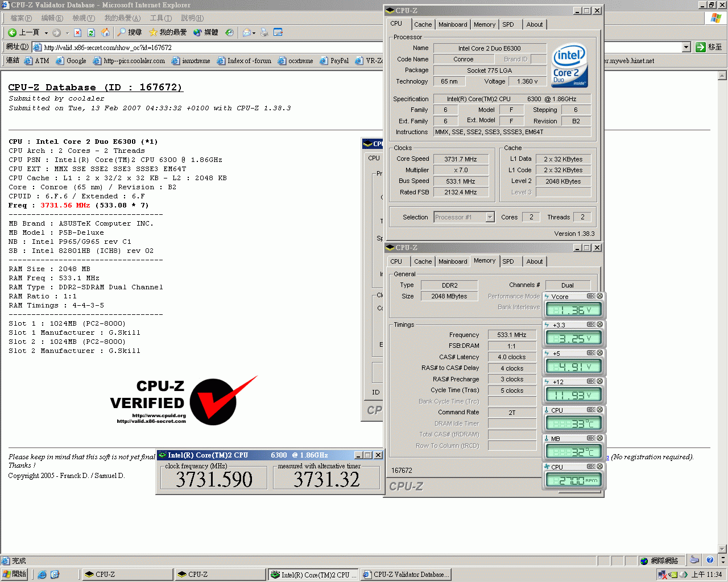728x582 pixels.
Task: Click settings icon on CPU fan RPM gadget
Action: [591, 467]
